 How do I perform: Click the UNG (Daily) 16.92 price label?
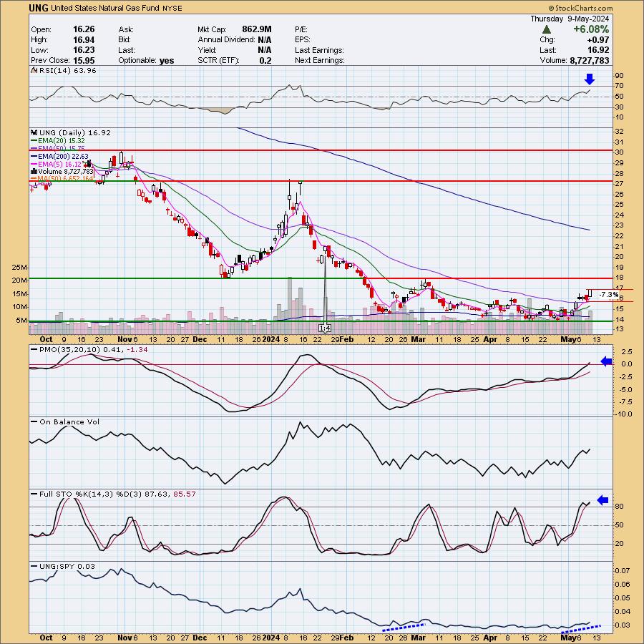pos(75,132)
